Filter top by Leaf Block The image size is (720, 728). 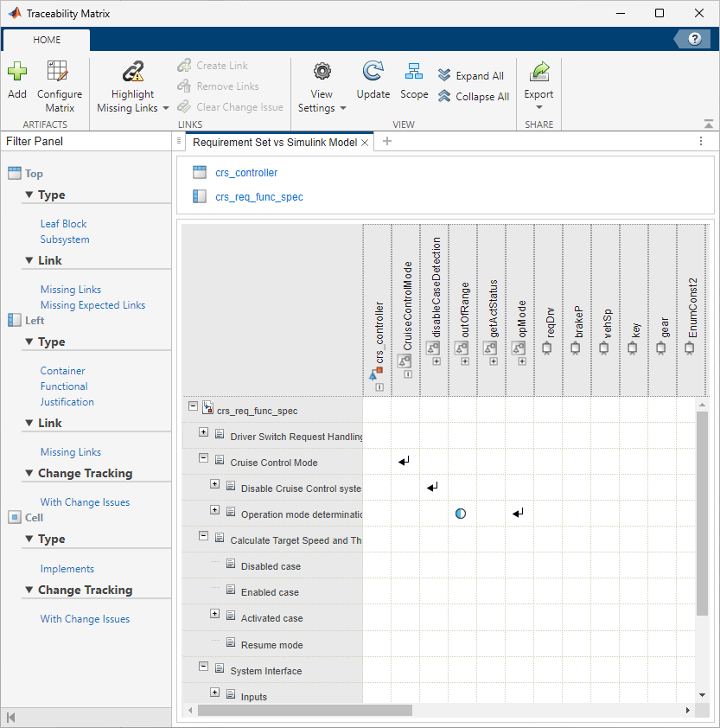64,224
